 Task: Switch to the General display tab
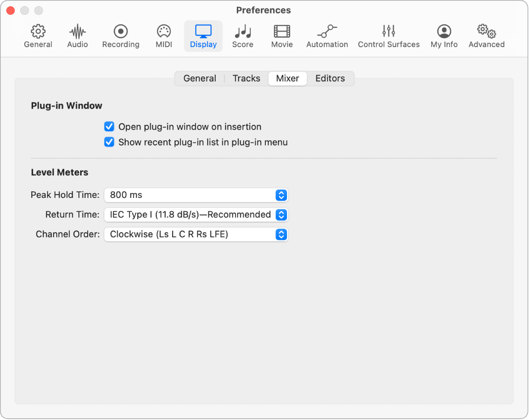(x=200, y=78)
